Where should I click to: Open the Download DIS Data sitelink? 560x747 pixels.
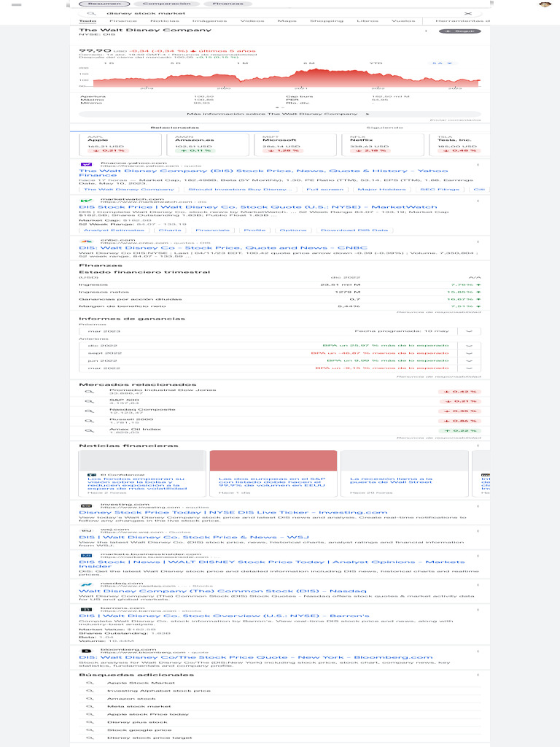tap(354, 230)
